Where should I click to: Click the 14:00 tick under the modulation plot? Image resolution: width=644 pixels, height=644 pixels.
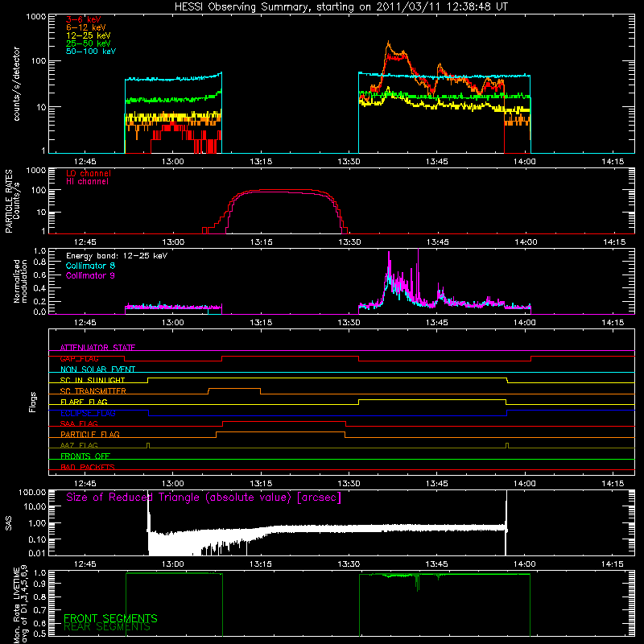pos(525,323)
